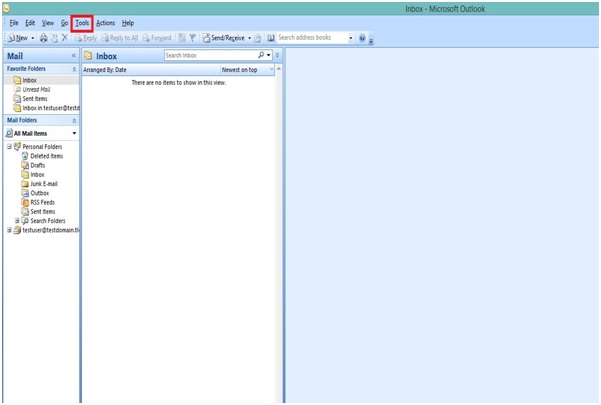
Task: Select Unread Mail favorite folder
Action: (x=32, y=89)
